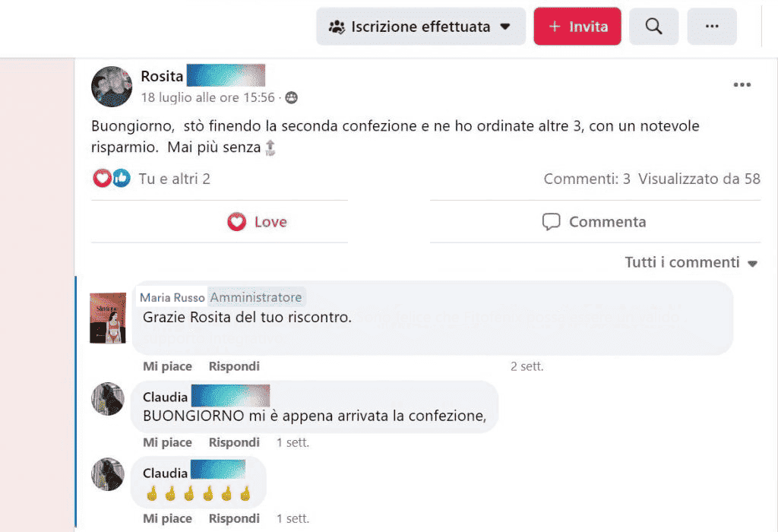Open Rosita's profile picture
This screenshot has height=532, width=778.
112,87
